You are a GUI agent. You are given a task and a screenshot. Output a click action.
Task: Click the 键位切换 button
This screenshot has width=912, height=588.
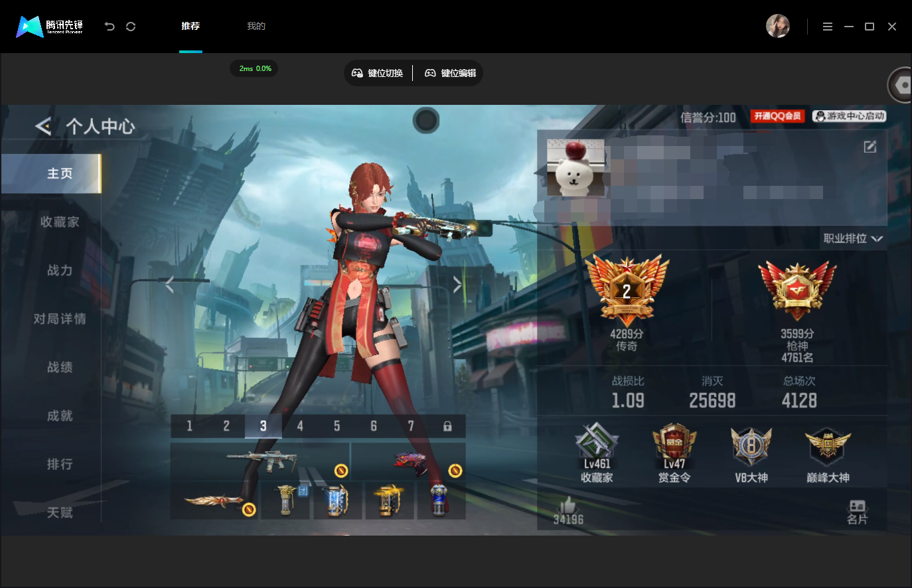coord(377,73)
